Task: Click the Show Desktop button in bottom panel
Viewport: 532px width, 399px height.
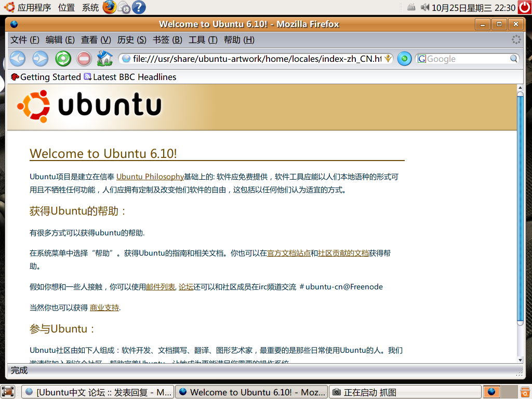Action: pyautogui.click(x=7, y=392)
